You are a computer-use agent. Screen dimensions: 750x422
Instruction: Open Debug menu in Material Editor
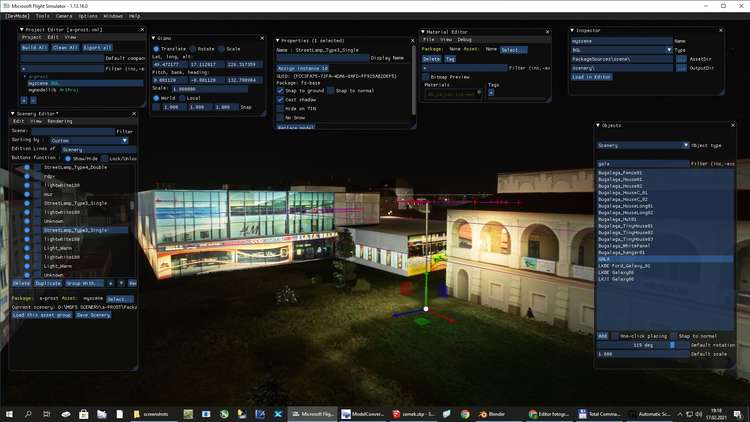(464, 40)
